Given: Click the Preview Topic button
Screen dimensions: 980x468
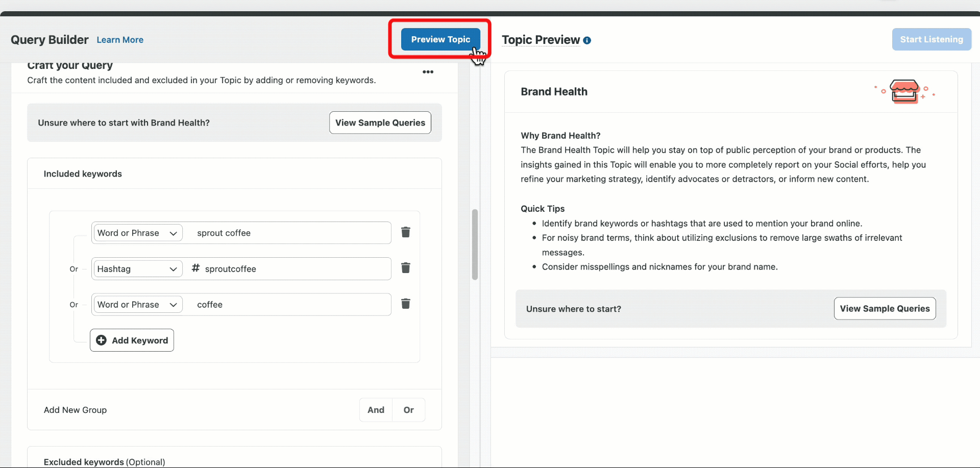Looking at the screenshot, I should pyautogui.click(x=440, y=39).
